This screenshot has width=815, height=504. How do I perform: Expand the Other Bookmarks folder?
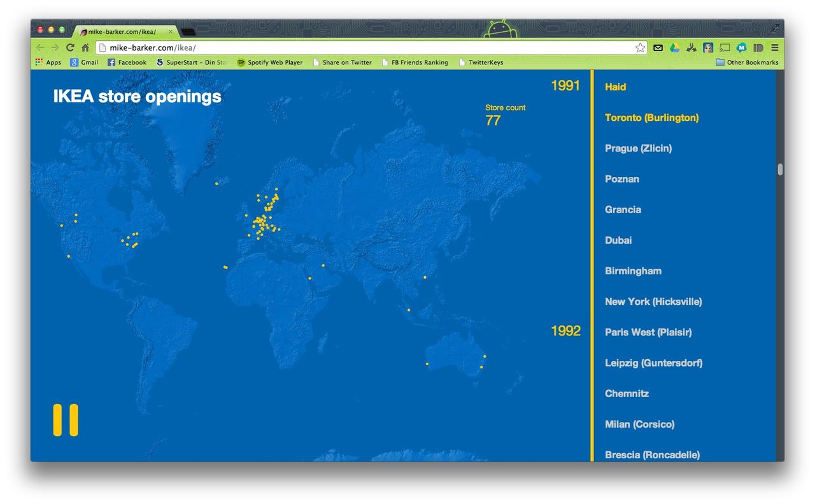[747, 62]
